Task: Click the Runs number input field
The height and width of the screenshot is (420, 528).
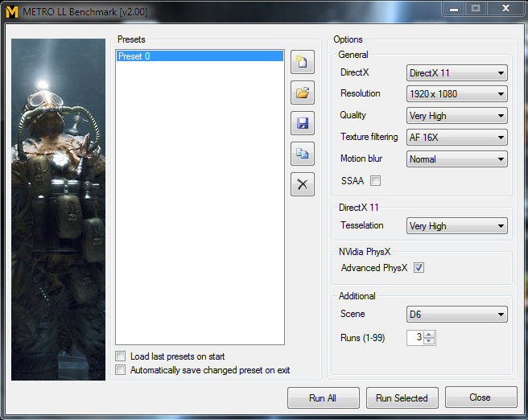Action: pos(415,338)
